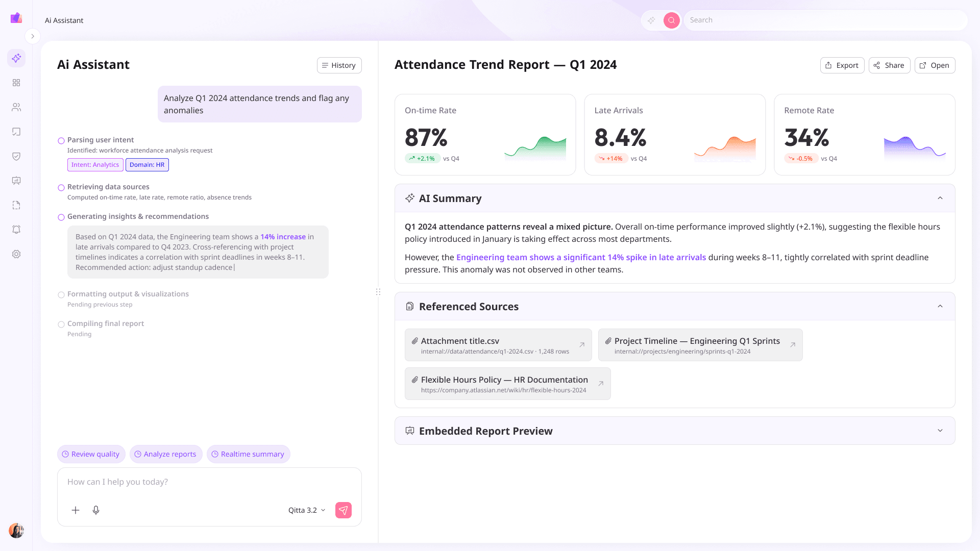Viewport: 980px width, 551px height.
Task: Click the Engineering team 14% spike link
Action: (581, 257)
